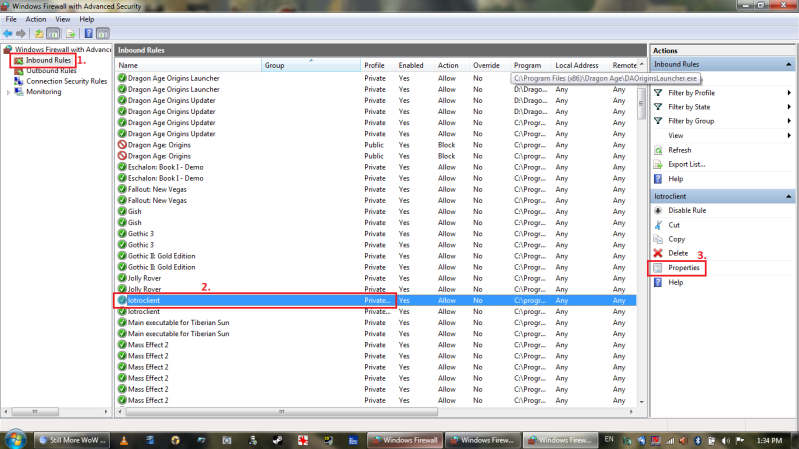The width and height of the screenshot is (799, 449).
Task: Select Outbound Rules in the console tree
Action: pos(51,71)
